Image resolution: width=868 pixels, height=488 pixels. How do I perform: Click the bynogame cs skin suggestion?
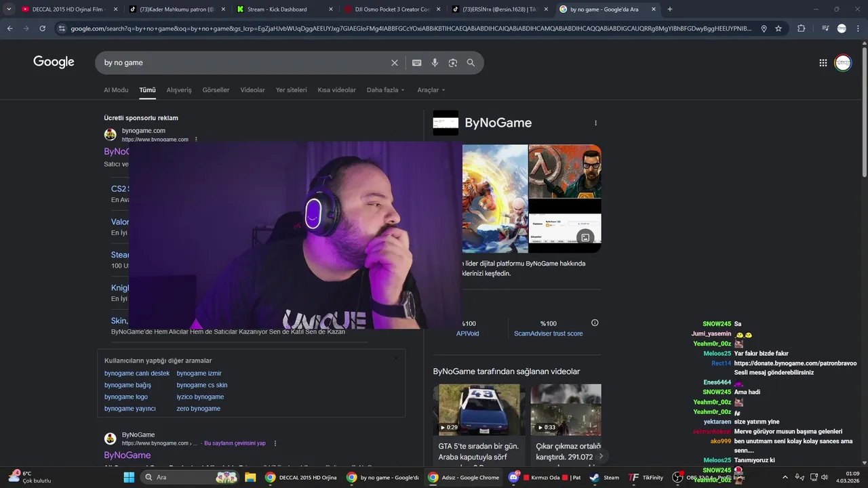tap(202, 385)
